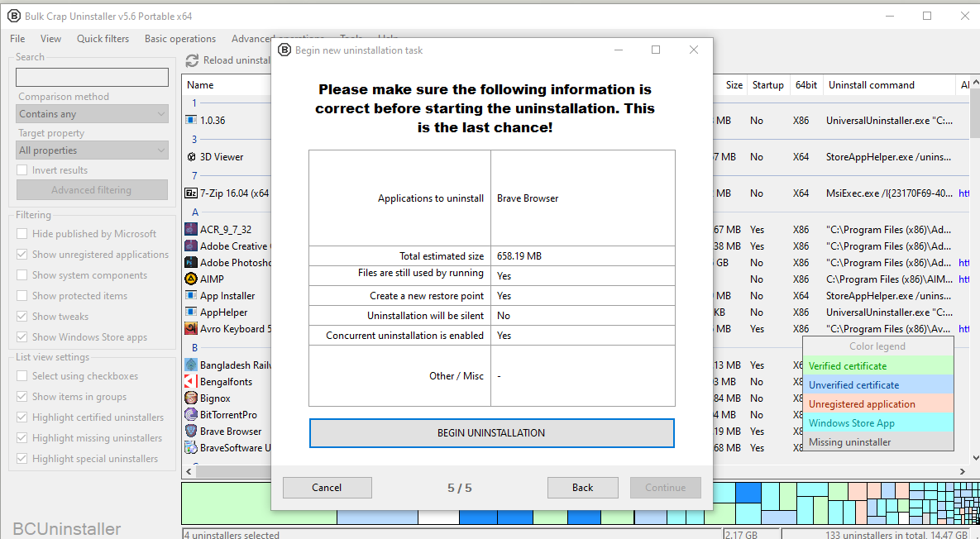Click the Bengalfonts icon
The height and width of the screenshot is (539, 980).
(191, 381)
